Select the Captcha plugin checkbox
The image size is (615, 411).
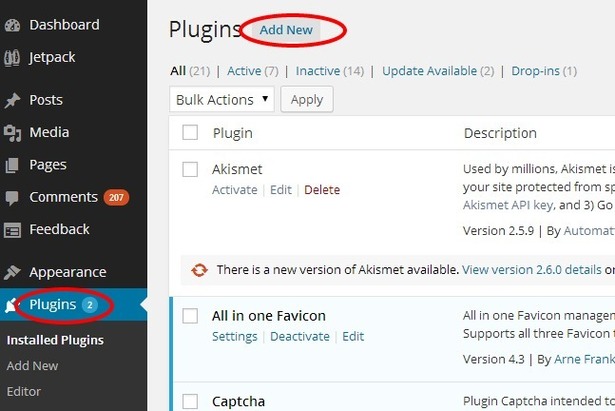click(190, 402)
